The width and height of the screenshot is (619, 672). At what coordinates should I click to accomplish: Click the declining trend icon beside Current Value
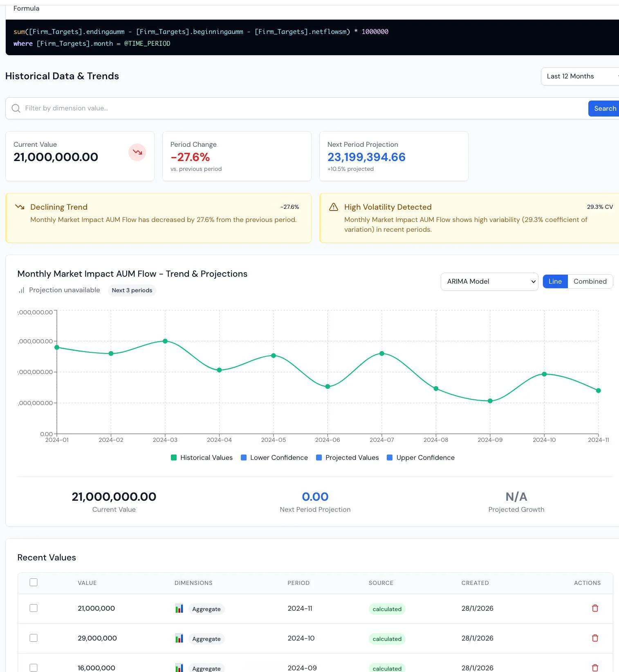click(137, 152)
